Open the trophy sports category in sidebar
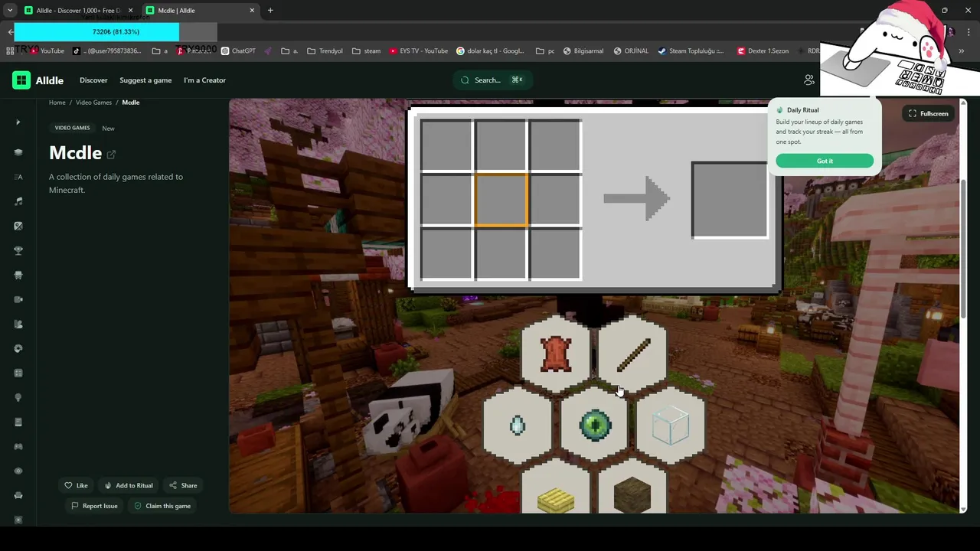980x551 pixels. pos(18,250)
